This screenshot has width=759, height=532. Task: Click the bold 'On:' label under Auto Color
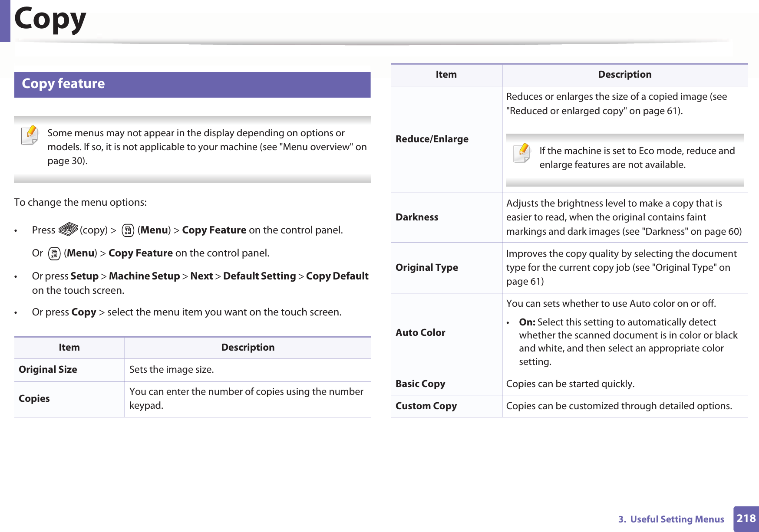527,322
